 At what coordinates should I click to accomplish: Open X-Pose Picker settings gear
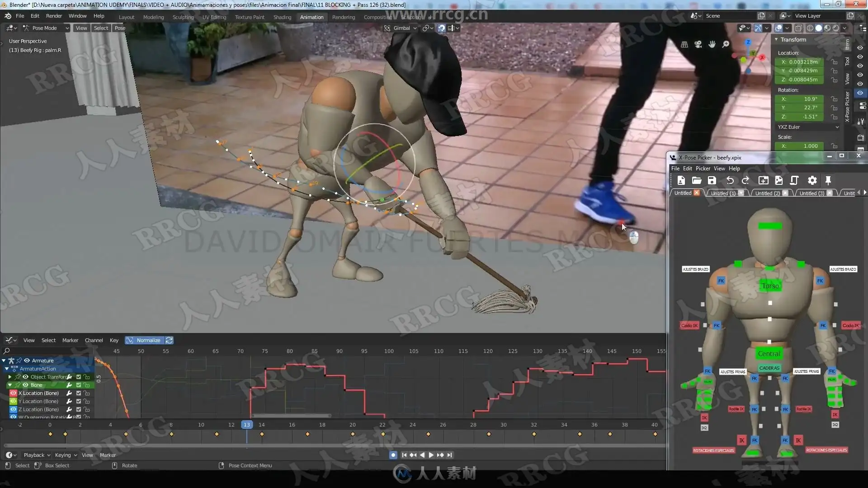point(812,181)
